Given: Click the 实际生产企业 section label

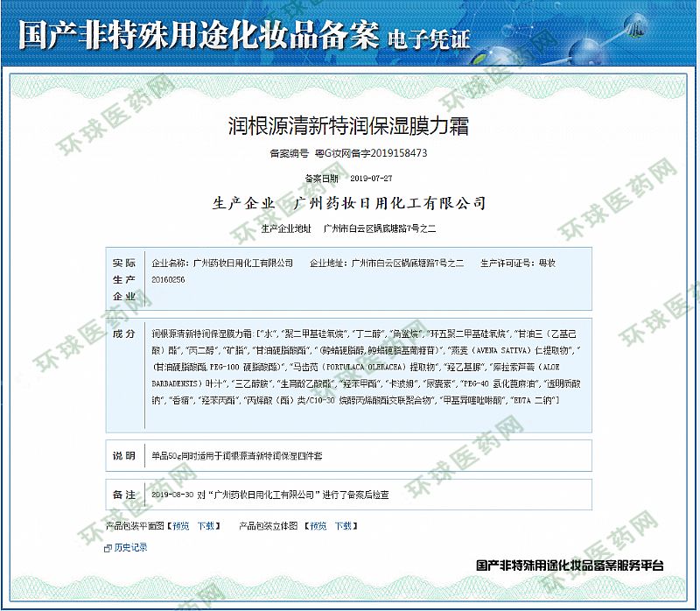Looking at the screenshot, I should pos(124,279).
